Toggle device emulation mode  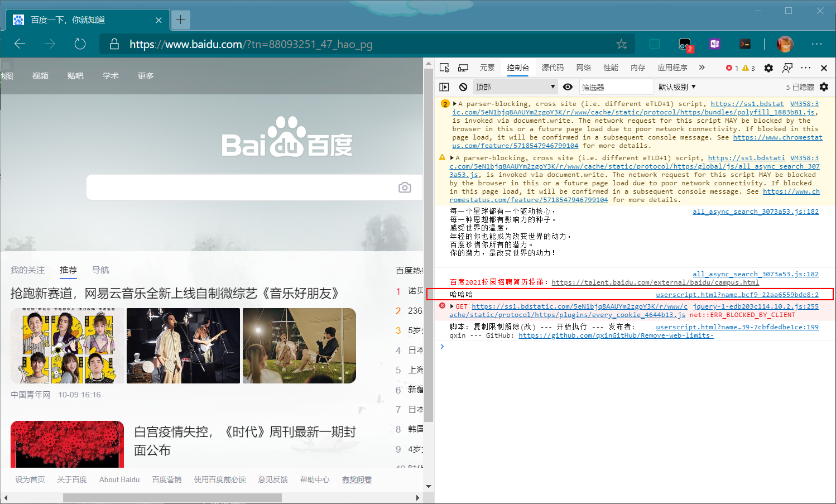(463, 68)
